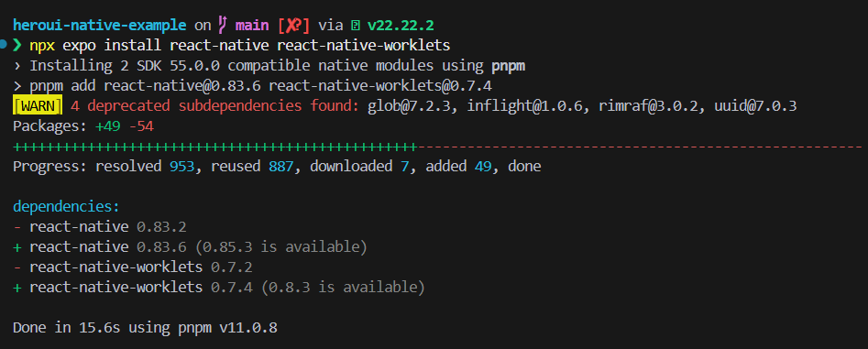Image resolution: width=868 pixels, height=349 pixels.
Task: Click the Node.js icon before v22.22.2
Action: pyautogui.click(x=357, y=25)
